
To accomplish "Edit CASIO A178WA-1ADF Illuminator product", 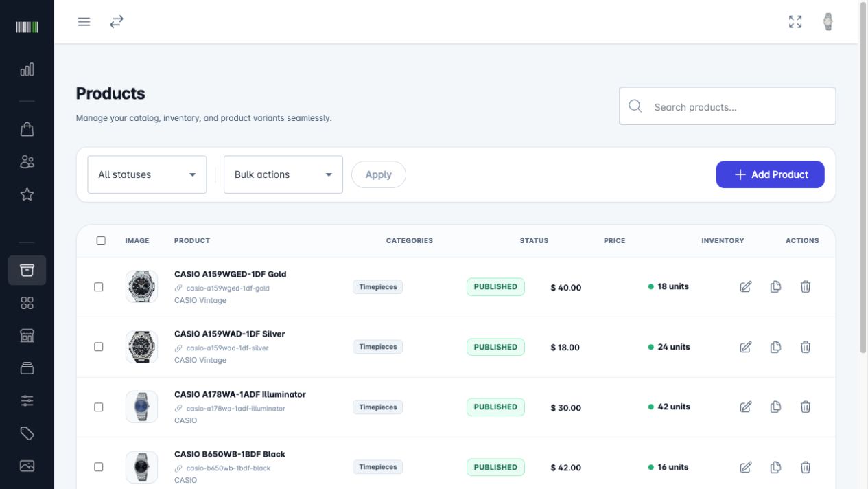I will [x=746, y=407].
